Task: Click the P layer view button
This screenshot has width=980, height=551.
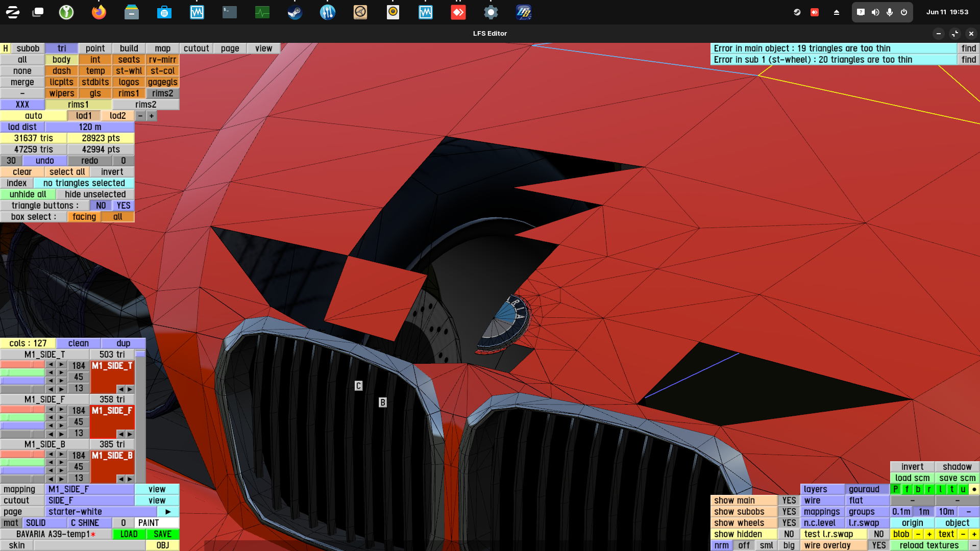Action: pos(895,489)
